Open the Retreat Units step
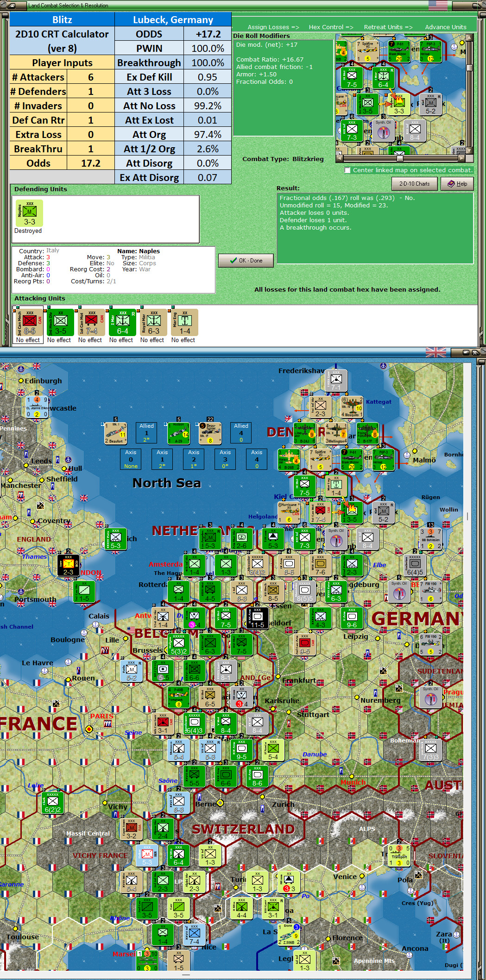486x980 pixels. pos(388,27)
